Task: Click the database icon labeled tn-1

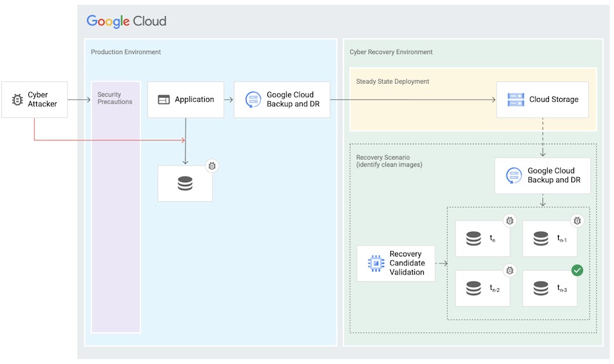Action: pos(541,238)
